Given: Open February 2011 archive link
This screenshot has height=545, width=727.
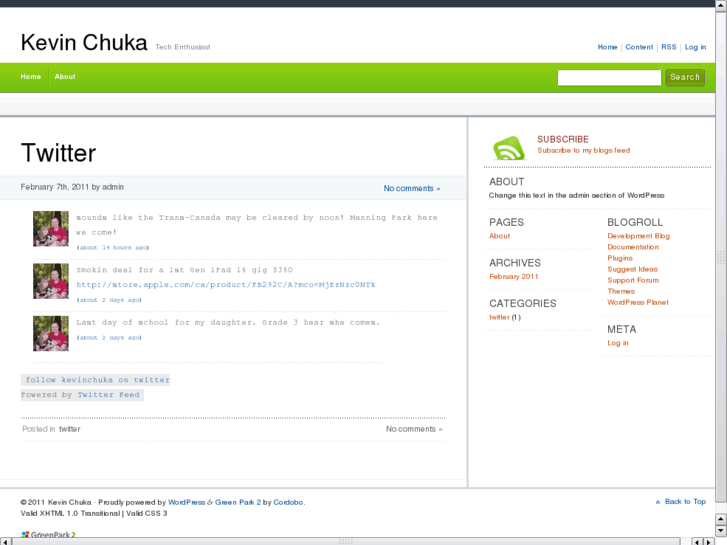Looking at the screenshot, I should point(514,276).
